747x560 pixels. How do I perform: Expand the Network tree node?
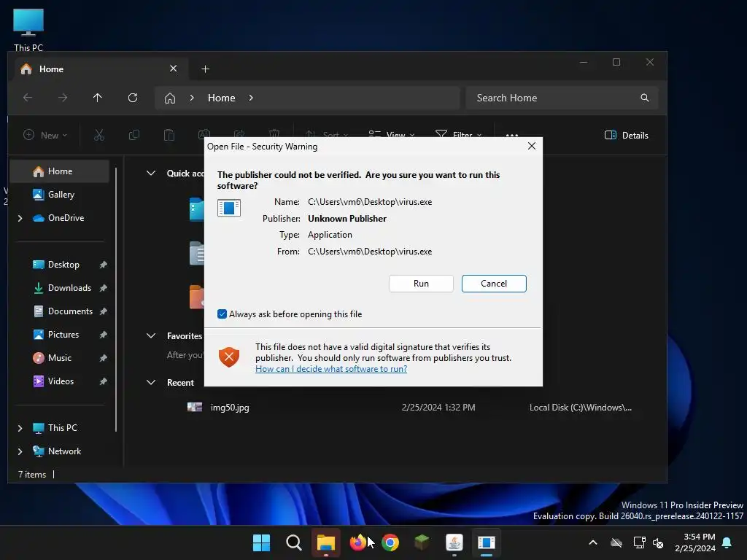[20, 451]
